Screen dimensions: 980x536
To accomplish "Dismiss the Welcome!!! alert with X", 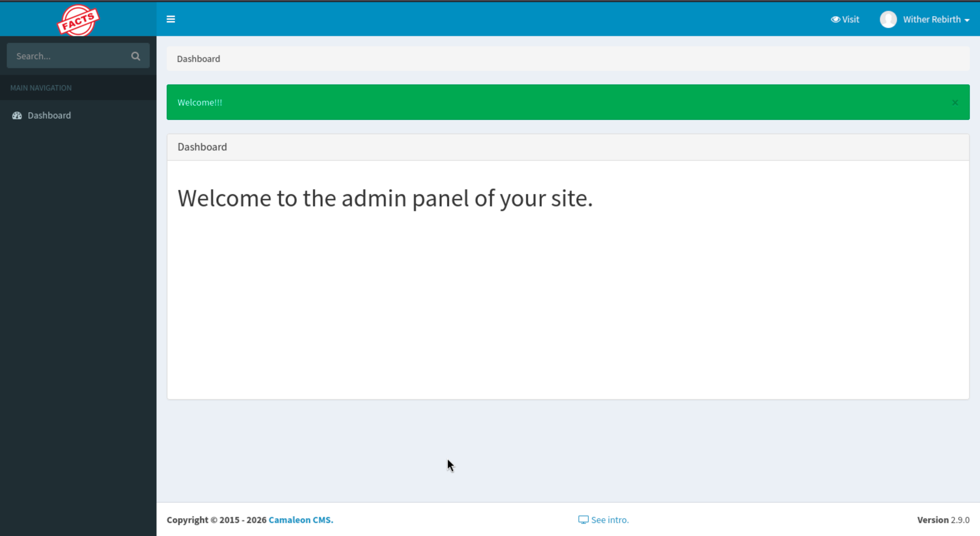I will (954, 103).
